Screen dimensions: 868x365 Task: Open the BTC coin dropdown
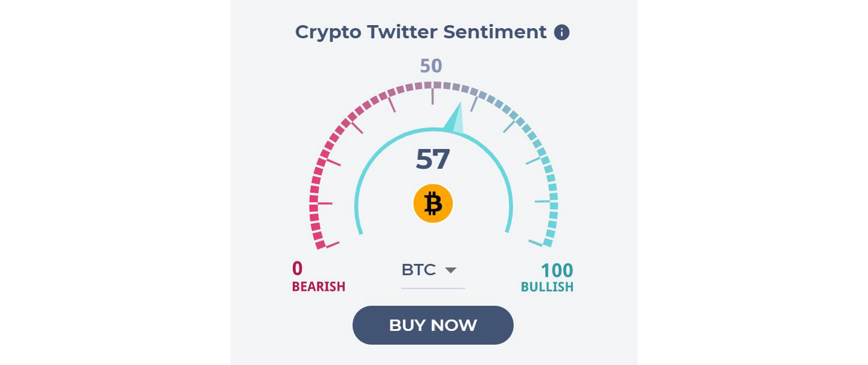coord(432,270)
